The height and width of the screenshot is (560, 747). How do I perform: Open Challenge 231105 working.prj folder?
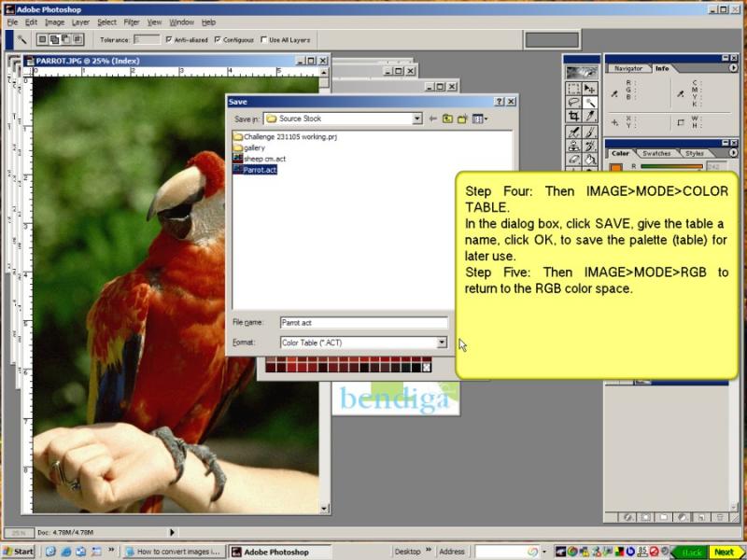point(285,136)
